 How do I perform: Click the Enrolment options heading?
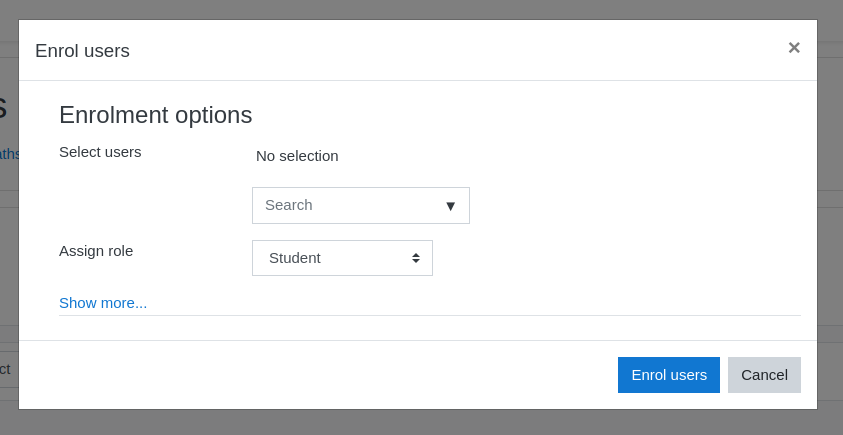[155, 115]
